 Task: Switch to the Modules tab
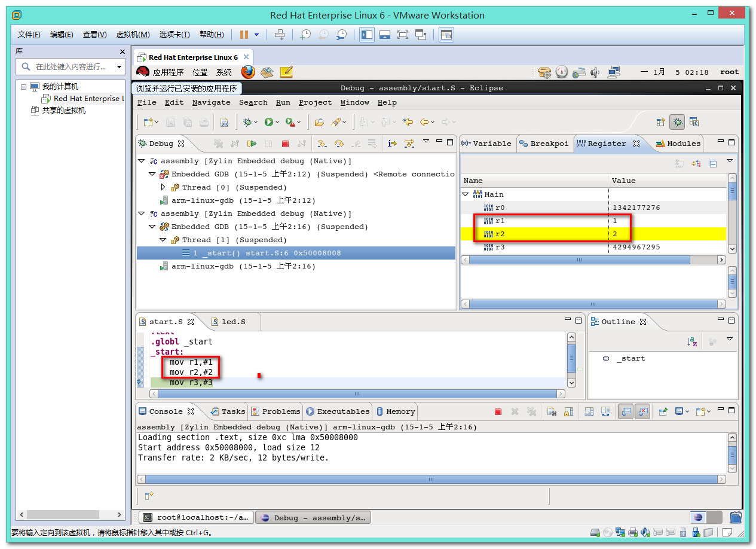(678, 144)
